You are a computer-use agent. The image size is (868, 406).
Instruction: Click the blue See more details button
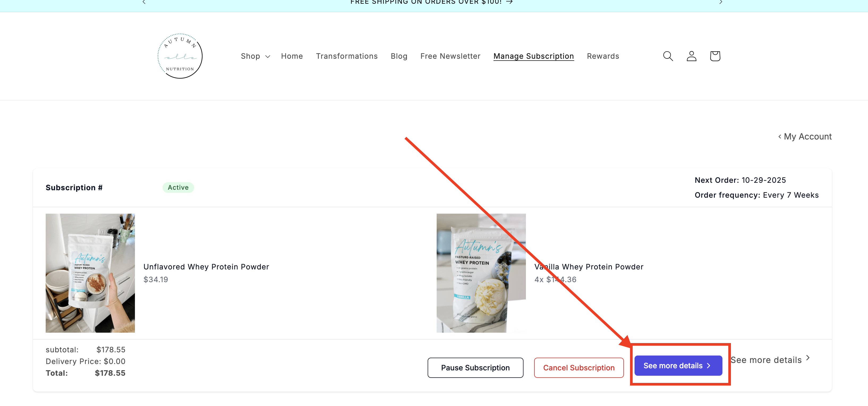[x=678, y=366]
